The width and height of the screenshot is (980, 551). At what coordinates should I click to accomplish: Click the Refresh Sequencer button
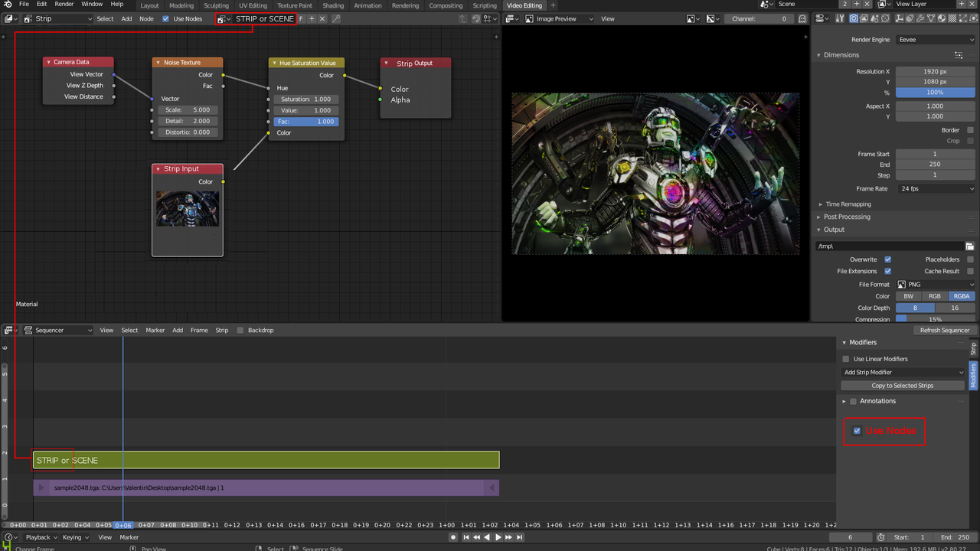coord(944,330)
